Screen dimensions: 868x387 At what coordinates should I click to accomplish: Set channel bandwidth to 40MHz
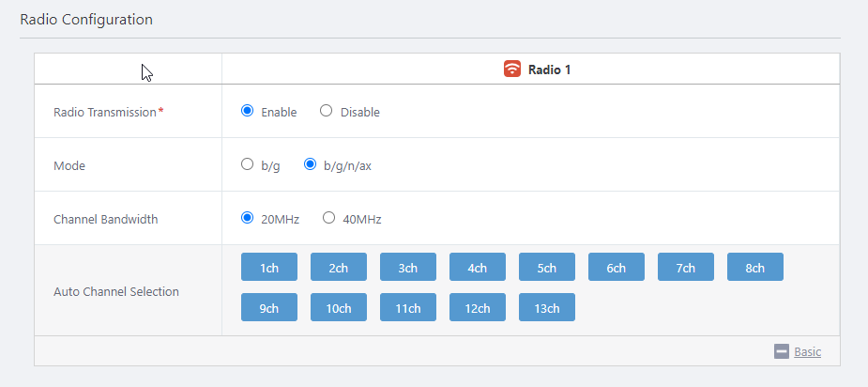click(328, 218)
